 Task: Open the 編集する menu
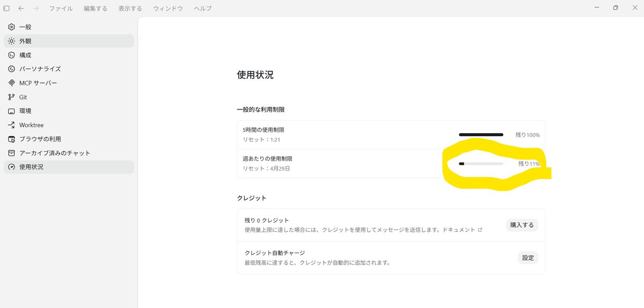pyautogui.click(x=96, y=9)
